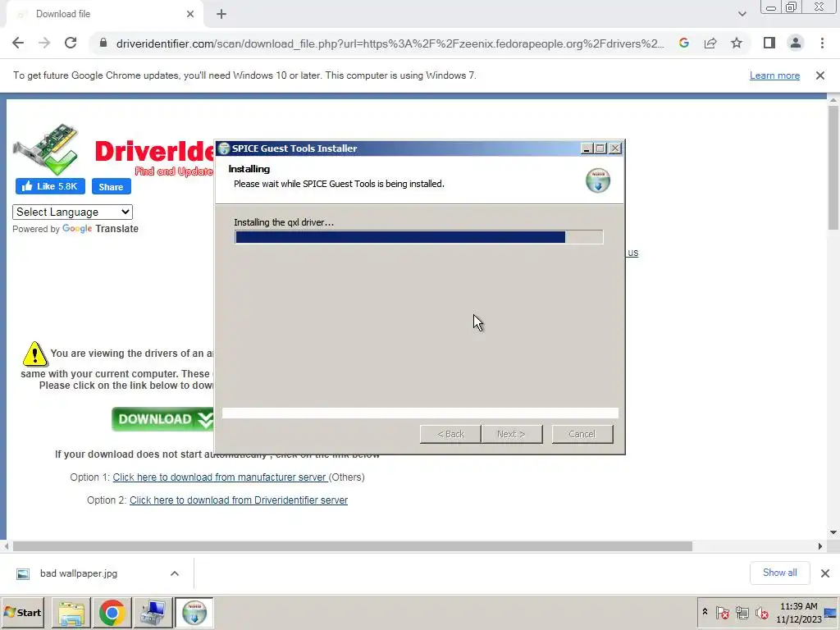The image size is (840, 630).
Task: Open the side panel icon
Action: (x=769, y=43)
